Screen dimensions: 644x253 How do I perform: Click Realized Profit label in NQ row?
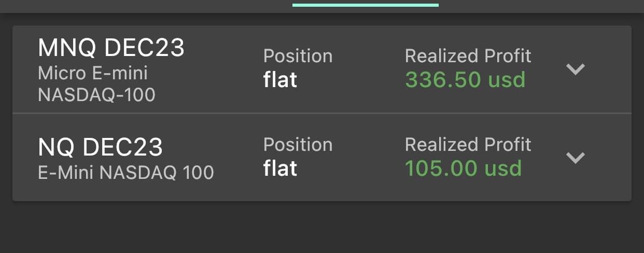[468, 145]
